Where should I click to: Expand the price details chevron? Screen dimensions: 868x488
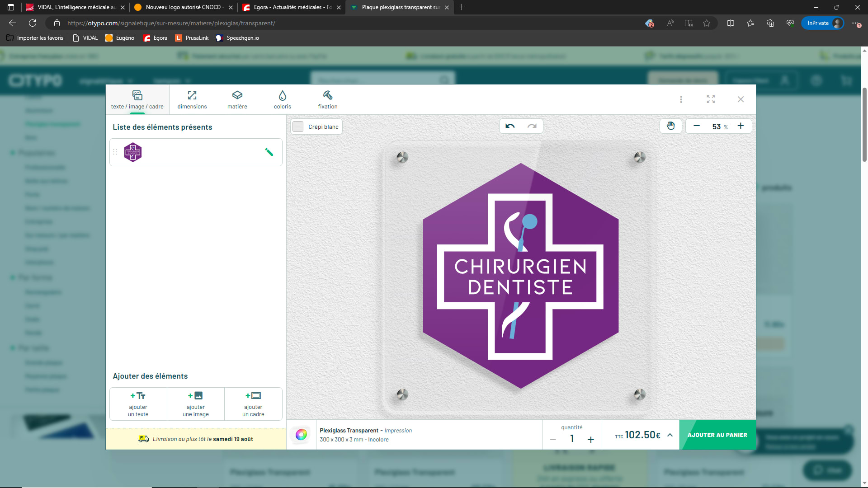(670, 435)
